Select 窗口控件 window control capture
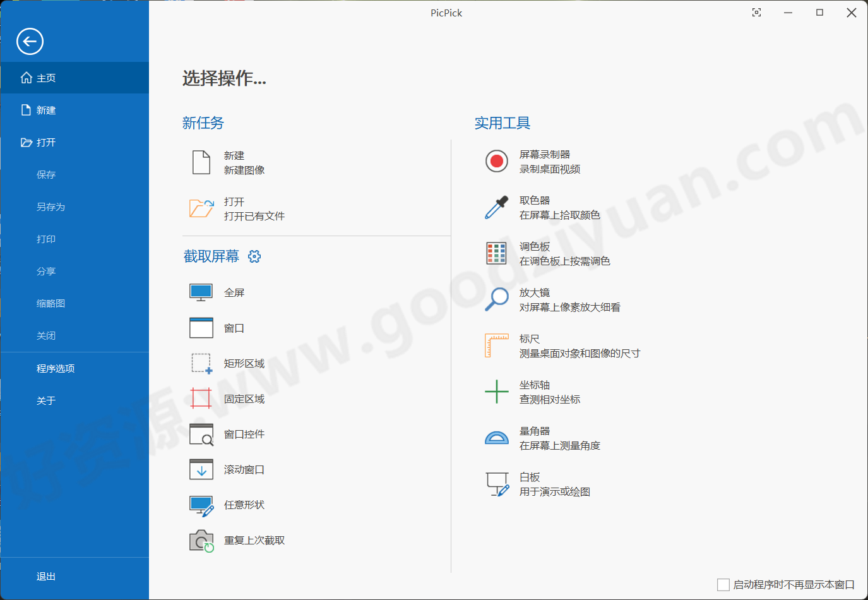The image size is (868, 600). 201,434
